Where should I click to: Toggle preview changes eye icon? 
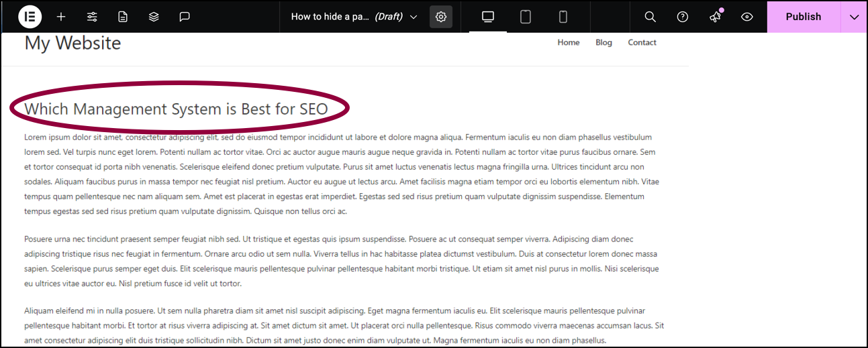(x=747, y=17)
